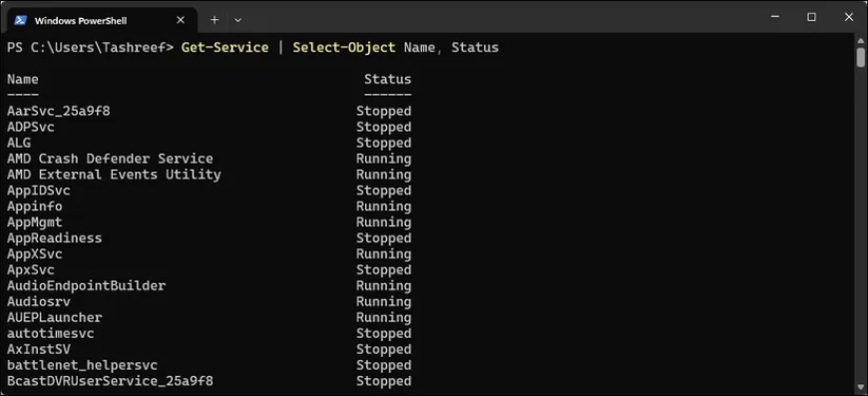The width and height of the screenshot is (868, 396).
Task: Click the AarSvc_25a9f8 service name
Action: pyautogui.click(x=58, y=111)
